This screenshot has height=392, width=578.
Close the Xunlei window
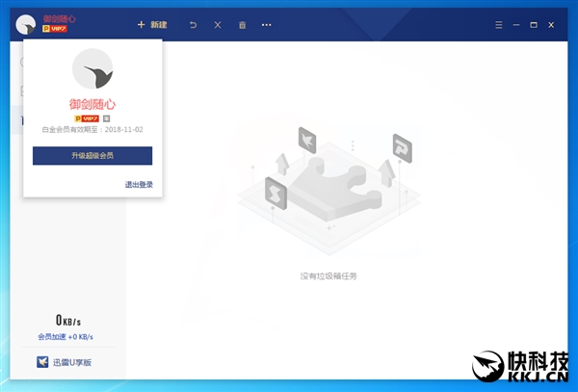(x=551, y=25)
